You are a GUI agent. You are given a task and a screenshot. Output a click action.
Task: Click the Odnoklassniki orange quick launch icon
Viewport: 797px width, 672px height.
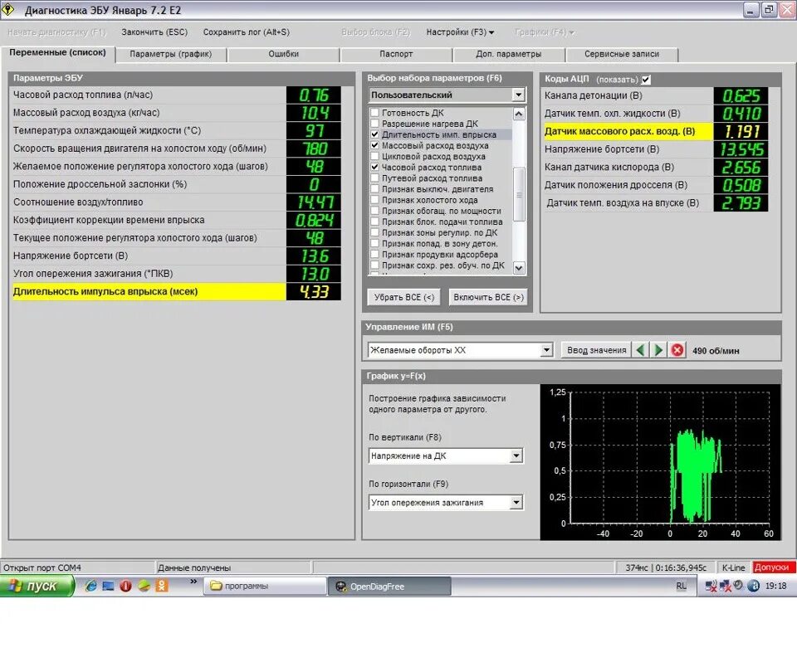click(x=162, y=586)
